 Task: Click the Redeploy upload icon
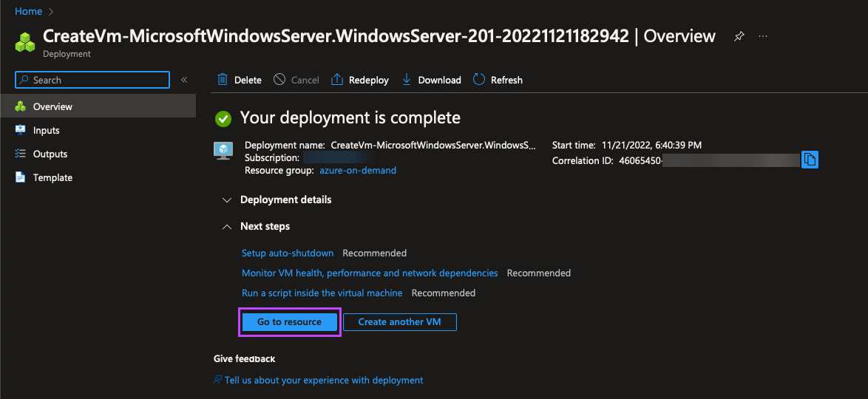pyautogui.click(x=337, y=80)
